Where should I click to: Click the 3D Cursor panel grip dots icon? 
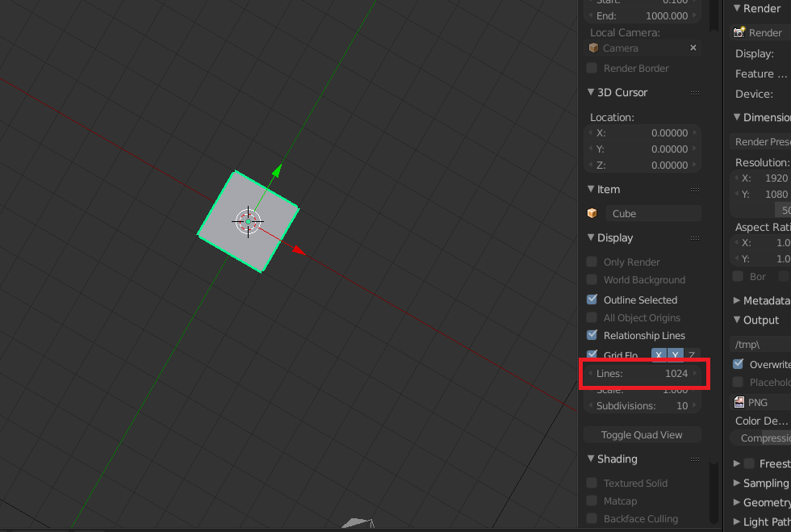pyautogui.click(x=696, y=92)
